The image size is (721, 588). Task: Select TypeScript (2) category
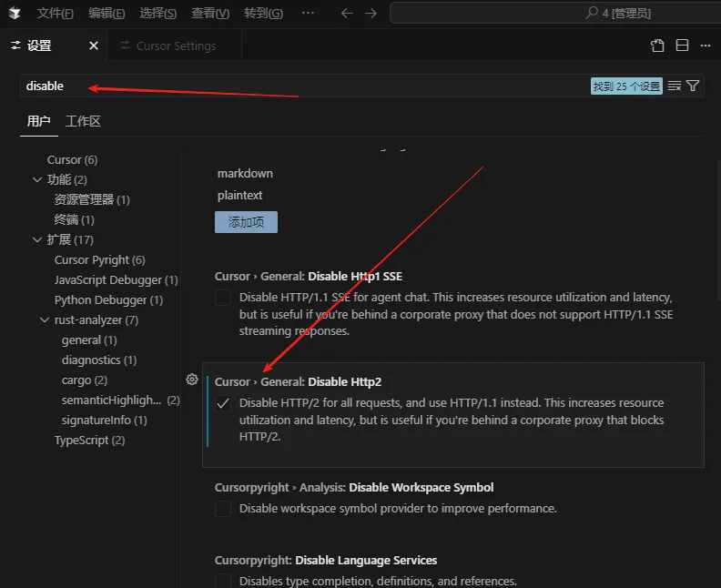click(89, 440)
